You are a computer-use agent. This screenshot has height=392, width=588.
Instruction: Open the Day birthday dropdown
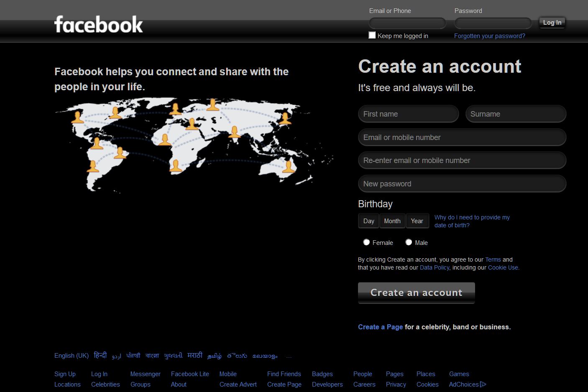coord(368,221)
